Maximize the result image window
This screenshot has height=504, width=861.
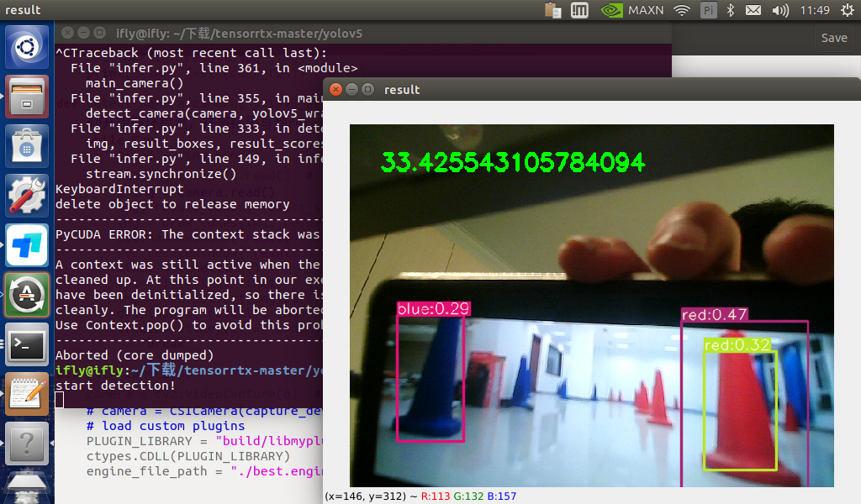point(368,89)
